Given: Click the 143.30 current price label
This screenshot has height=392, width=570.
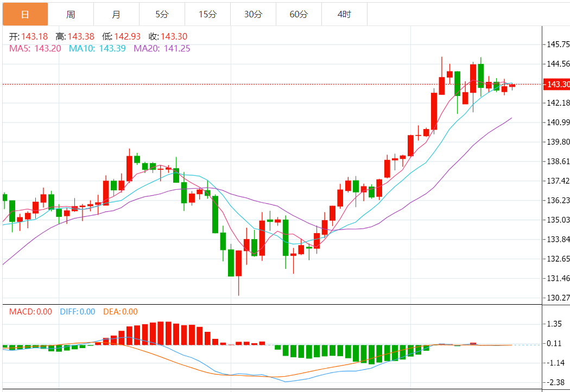Looking at the screenshot, I should coord(556,84).
